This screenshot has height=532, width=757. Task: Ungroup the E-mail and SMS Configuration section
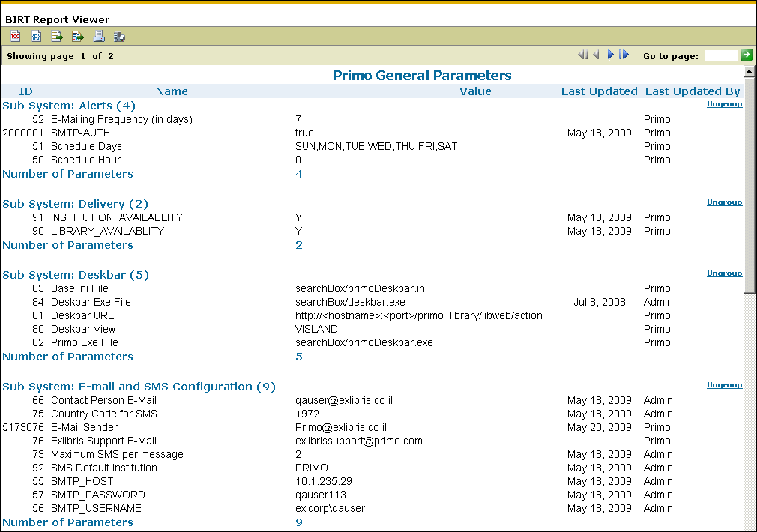pos(724,384)
